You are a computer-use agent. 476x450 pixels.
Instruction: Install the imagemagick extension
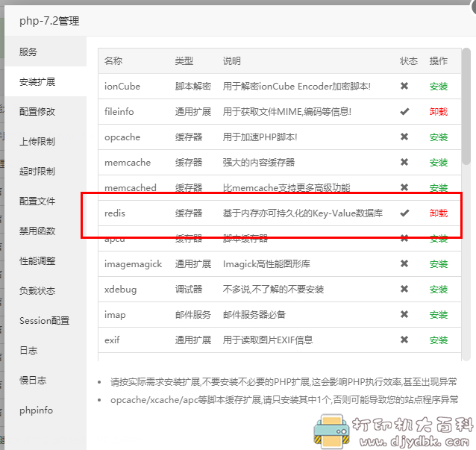(439, 264)
